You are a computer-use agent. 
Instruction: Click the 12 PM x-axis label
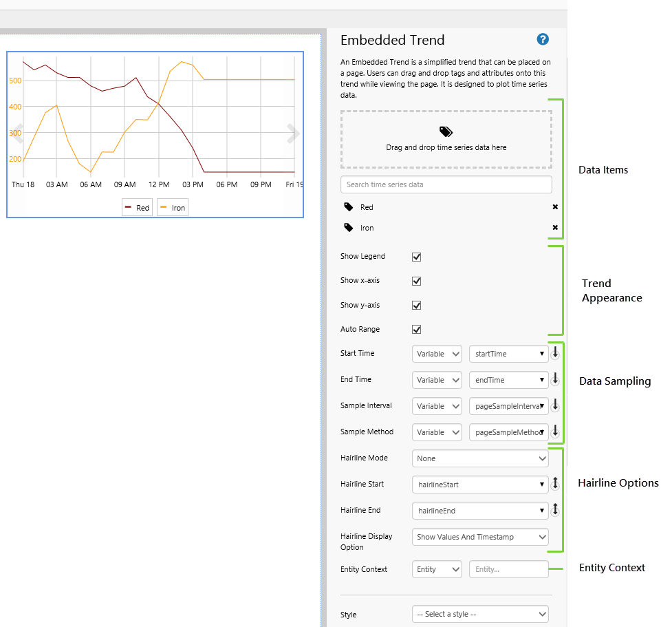pos(159,184)
